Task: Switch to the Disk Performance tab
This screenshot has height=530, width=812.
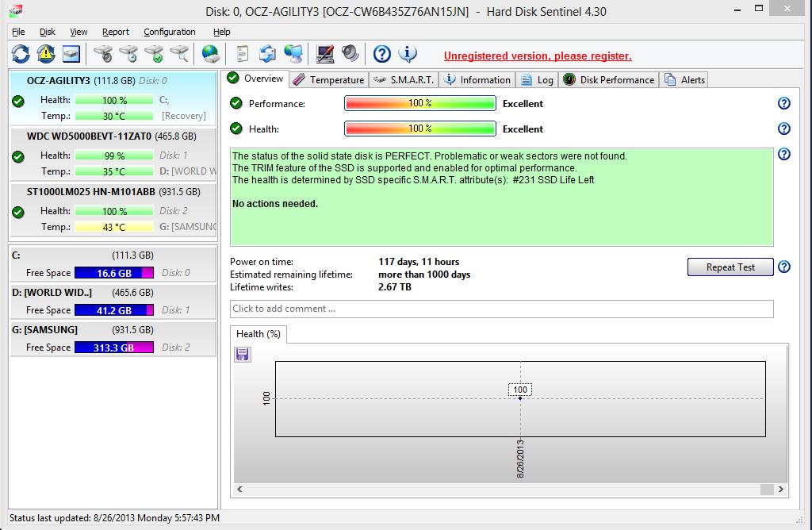Action: tap(608, 80)
